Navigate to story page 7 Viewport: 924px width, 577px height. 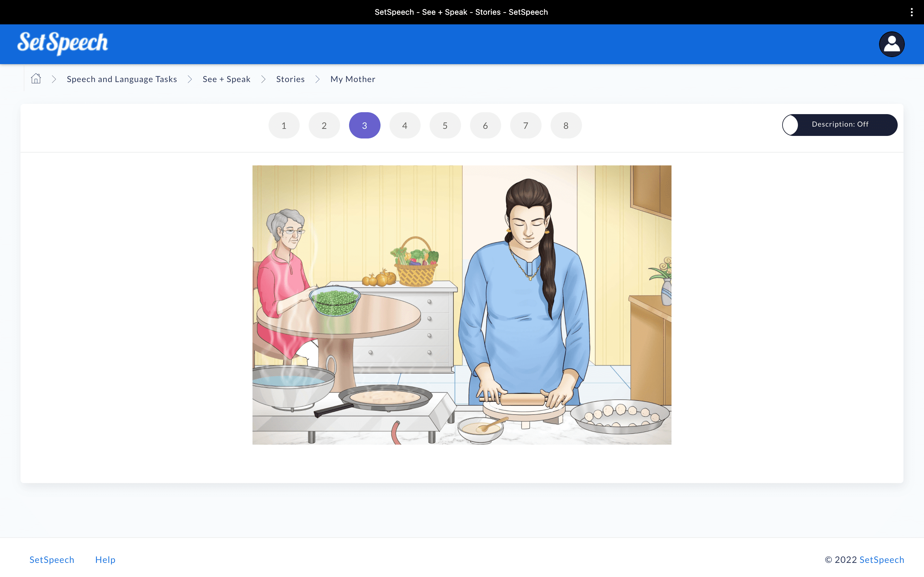tap(526, 126)
